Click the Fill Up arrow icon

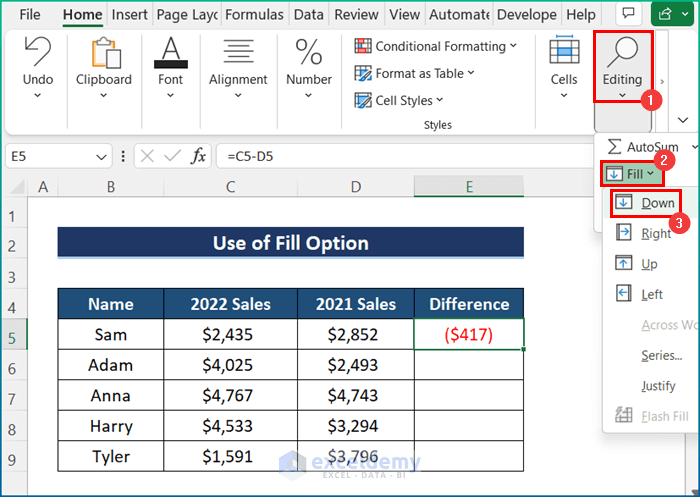(x=623, y=263)
